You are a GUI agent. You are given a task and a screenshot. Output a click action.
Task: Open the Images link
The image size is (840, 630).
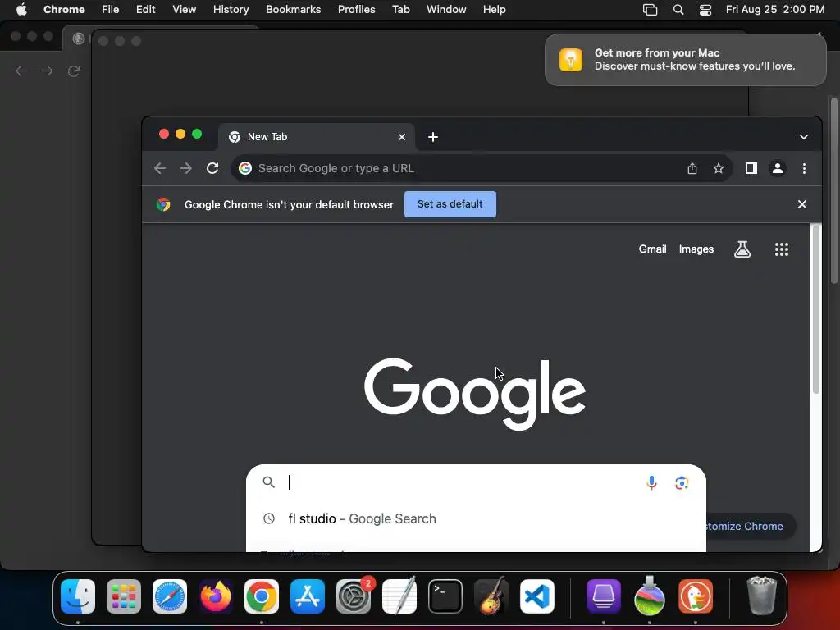(x=696, y=249)
